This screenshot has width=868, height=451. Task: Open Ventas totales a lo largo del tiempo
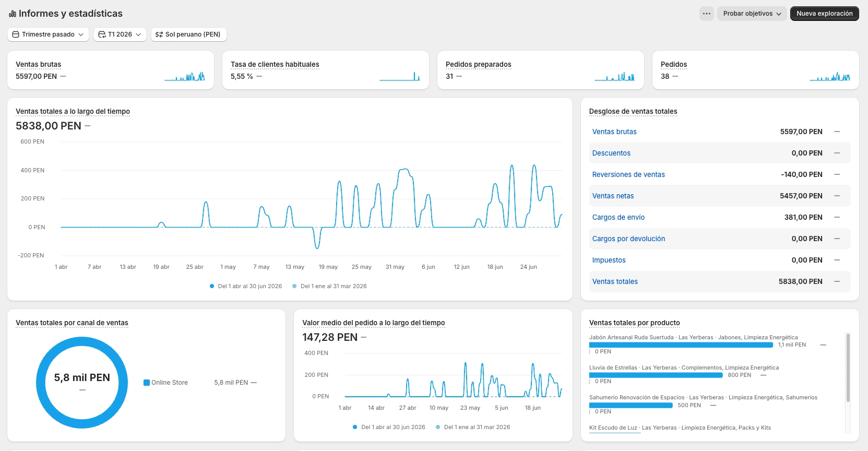[73, 111]
